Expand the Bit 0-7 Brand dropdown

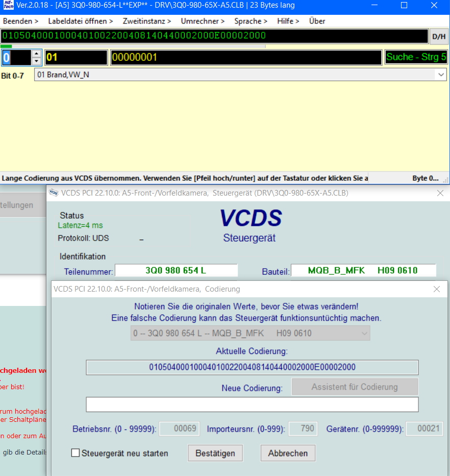click(441, 75)
